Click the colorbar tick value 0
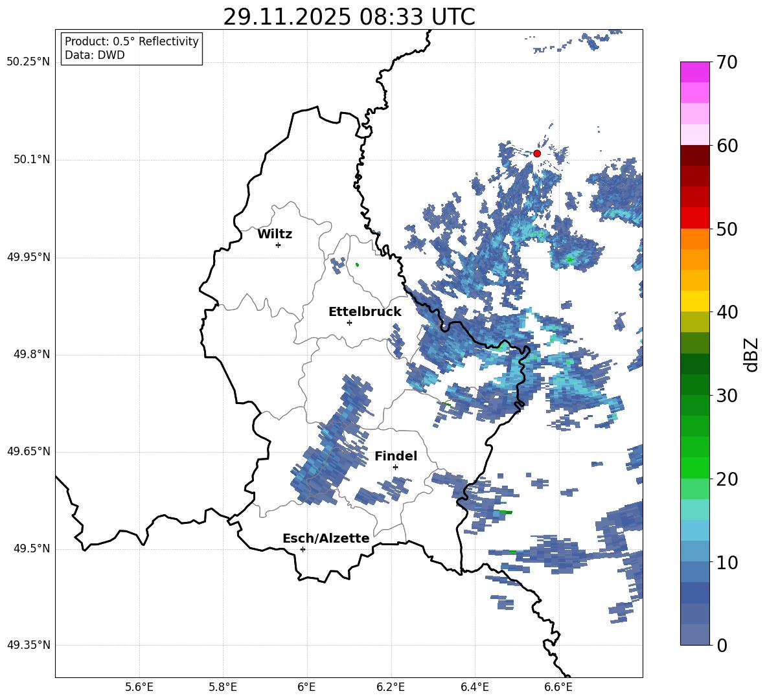 click(722, 645)
